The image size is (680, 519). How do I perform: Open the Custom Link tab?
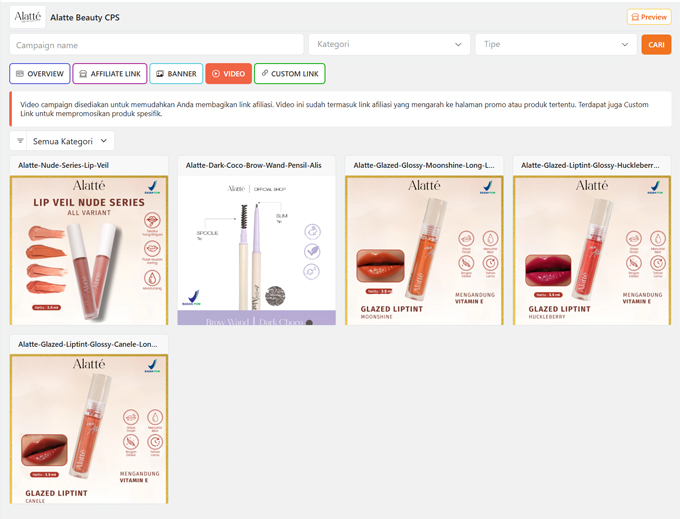[289, 74]
